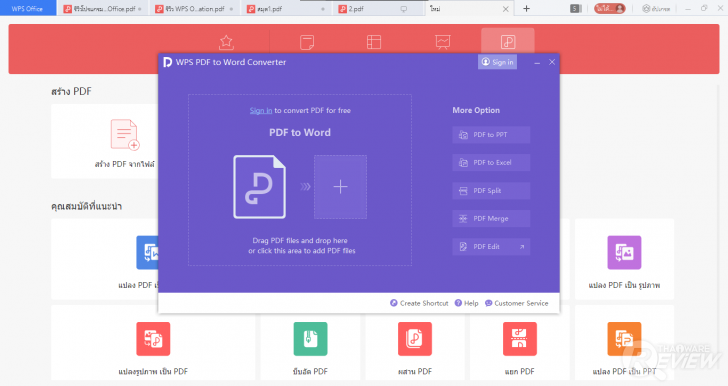The width and height of the screenshot is (728, 386).
Task: Click the monitor icon on the 2.pdf tab
Action: click(x=404, y=9)
